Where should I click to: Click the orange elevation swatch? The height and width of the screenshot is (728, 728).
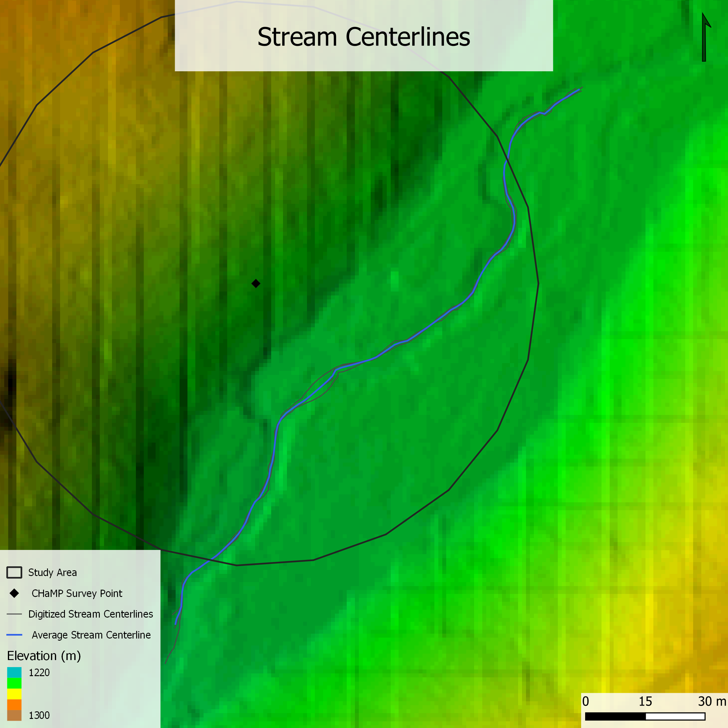point(14,705)
